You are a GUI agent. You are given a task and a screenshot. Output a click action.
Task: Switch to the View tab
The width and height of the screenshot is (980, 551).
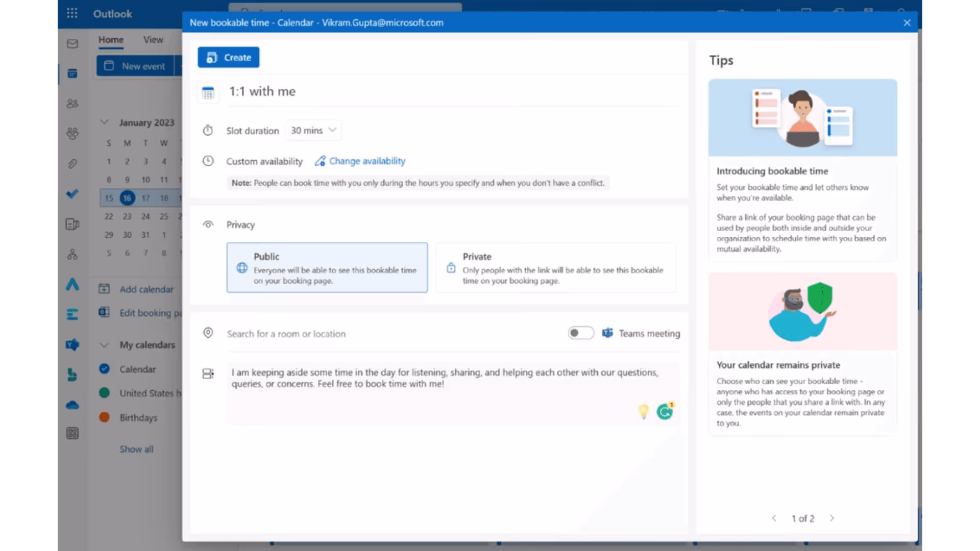coord(153,40)
